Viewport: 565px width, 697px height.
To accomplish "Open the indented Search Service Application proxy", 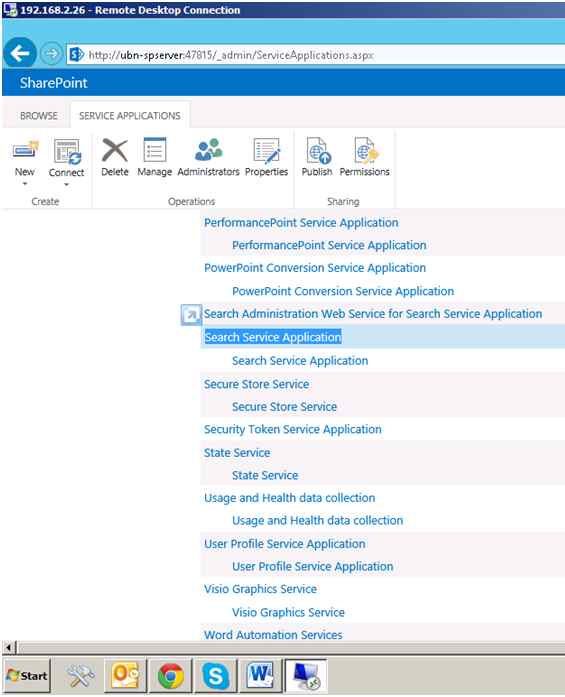I will point(300,361).
